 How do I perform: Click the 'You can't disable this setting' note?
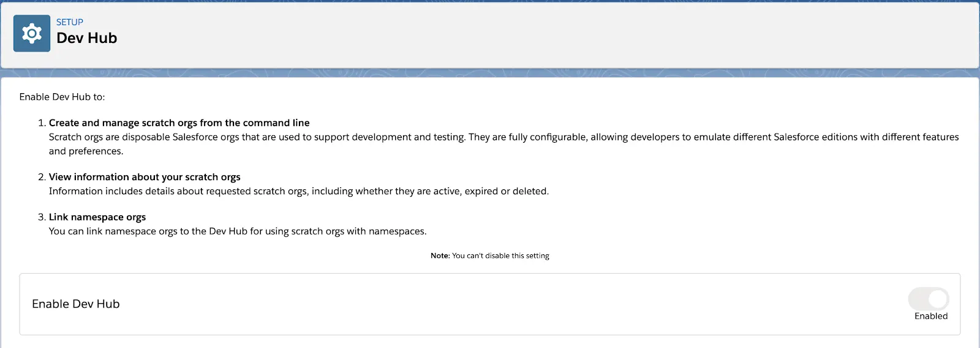point(490,255)
